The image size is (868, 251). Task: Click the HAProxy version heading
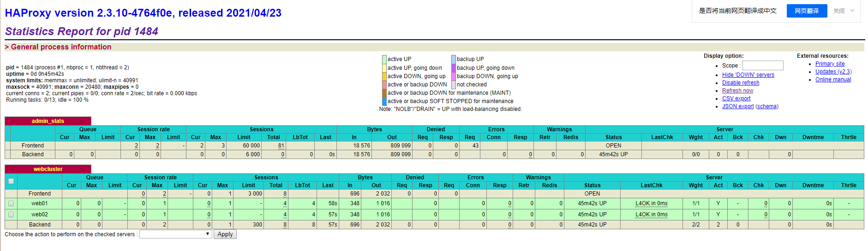click(143, 13)
